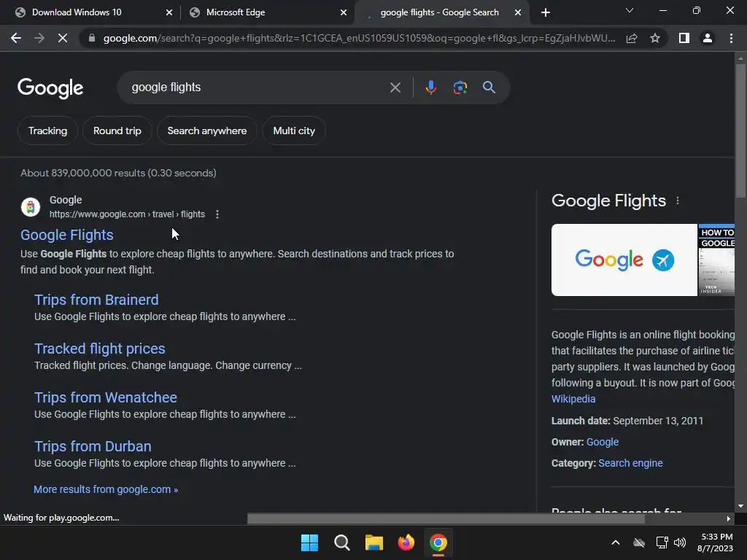Open the Search engine category link

click(x=630, y=463)
